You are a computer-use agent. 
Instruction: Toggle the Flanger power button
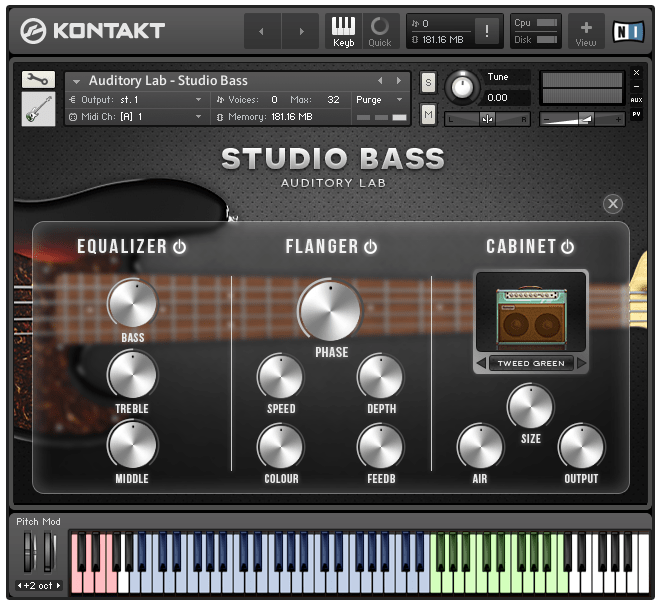[x=370, y=247]
